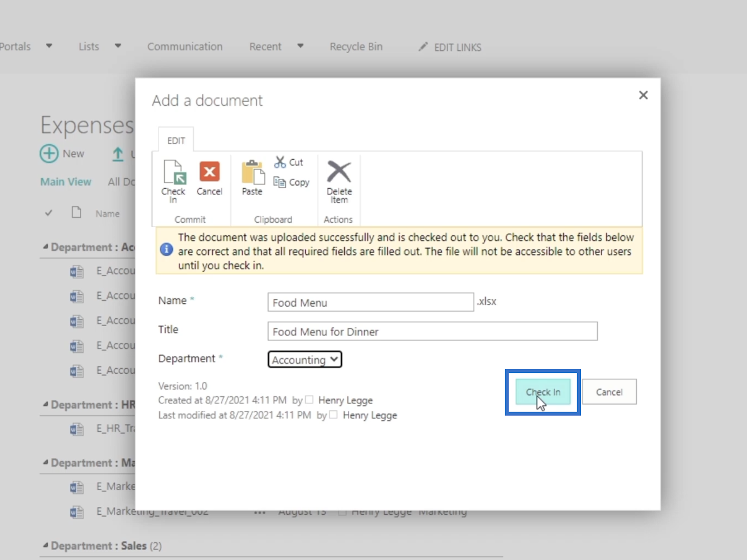Click the Title field with Food Menu for Dinner
747x560 pixels.
click(432, 331)
